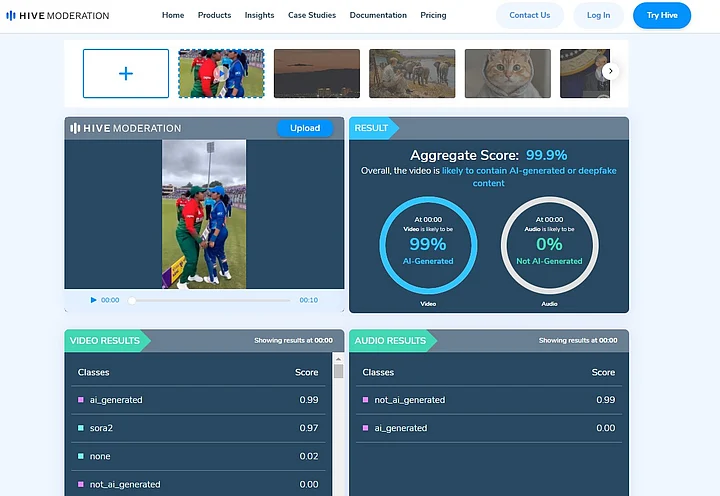Image resolution: width=720 pixels, height=496 pixels.
Task: Click the Pricing nav item
Action: (x=433, y=16)
